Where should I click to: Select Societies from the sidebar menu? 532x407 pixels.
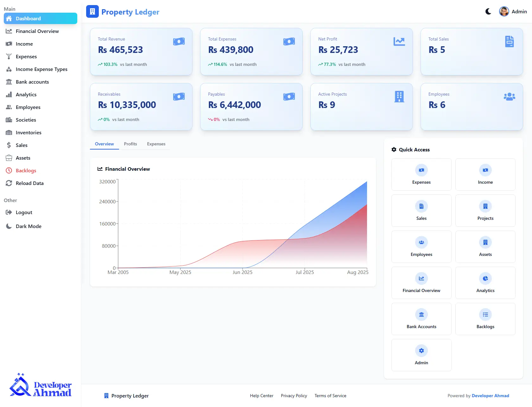tap(25, 120)
